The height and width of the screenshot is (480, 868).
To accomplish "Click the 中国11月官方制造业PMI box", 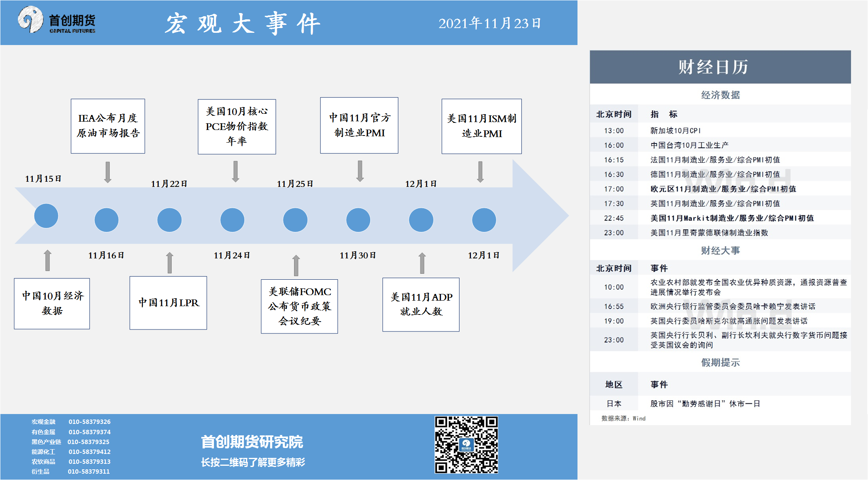I will point(359,125).
